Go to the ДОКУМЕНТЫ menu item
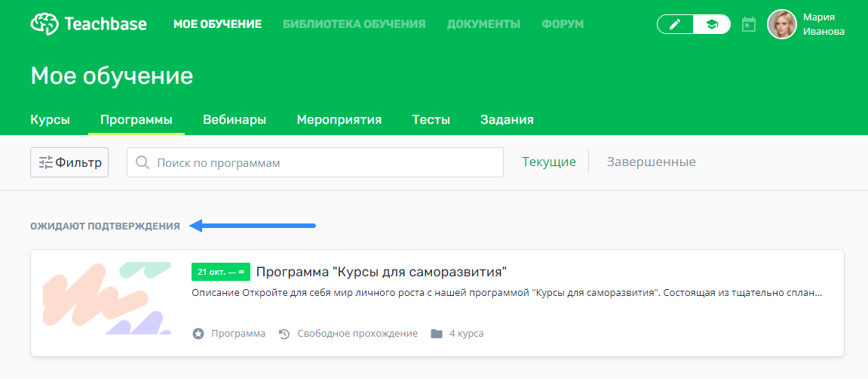This screenshot has width=868, height=379. [x=484, y=24]
